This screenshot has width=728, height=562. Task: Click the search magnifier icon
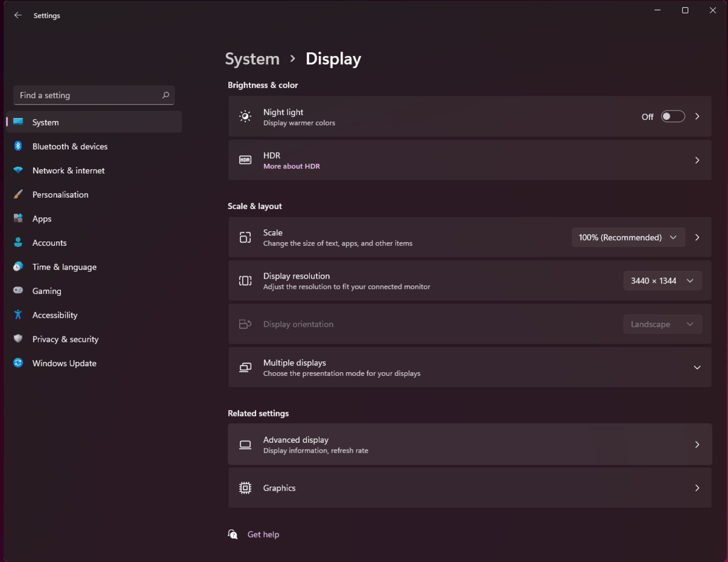tap(165, 95)
